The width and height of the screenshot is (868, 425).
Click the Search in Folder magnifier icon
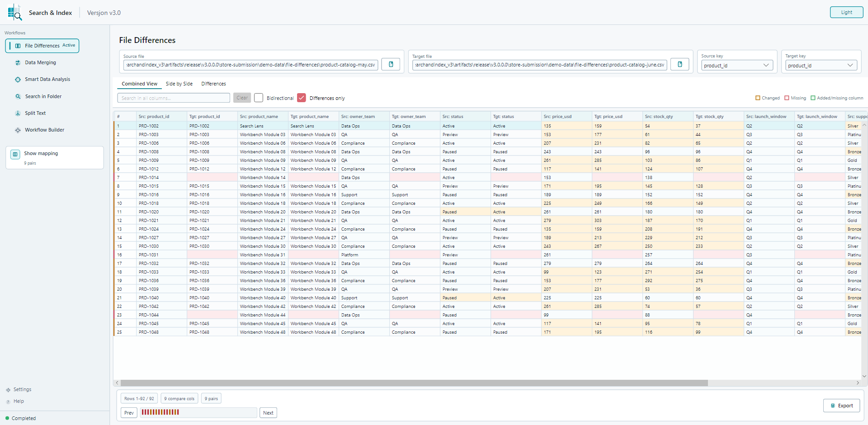(x=18, y=96)
